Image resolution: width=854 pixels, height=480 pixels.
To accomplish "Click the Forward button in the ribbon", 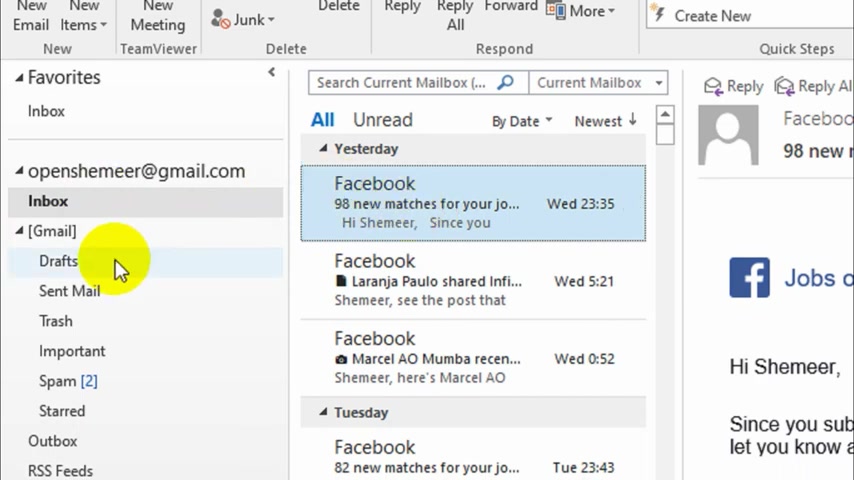I will 511,7.
